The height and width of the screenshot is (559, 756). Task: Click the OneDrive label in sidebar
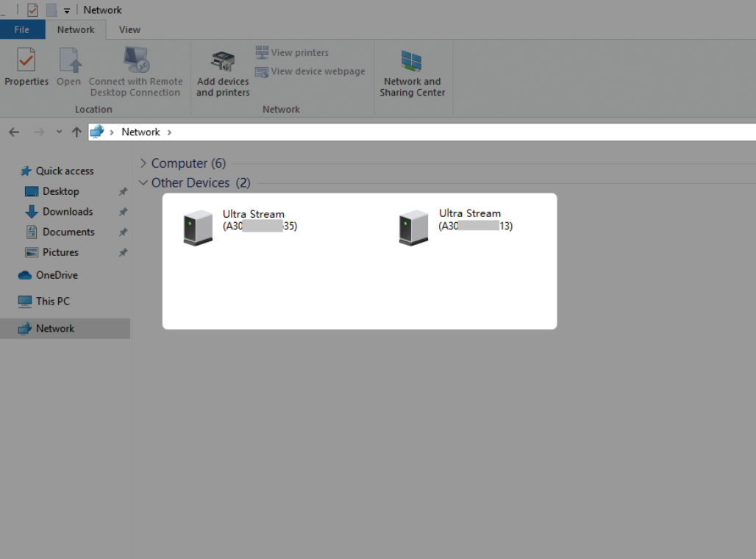click(57, 275)
